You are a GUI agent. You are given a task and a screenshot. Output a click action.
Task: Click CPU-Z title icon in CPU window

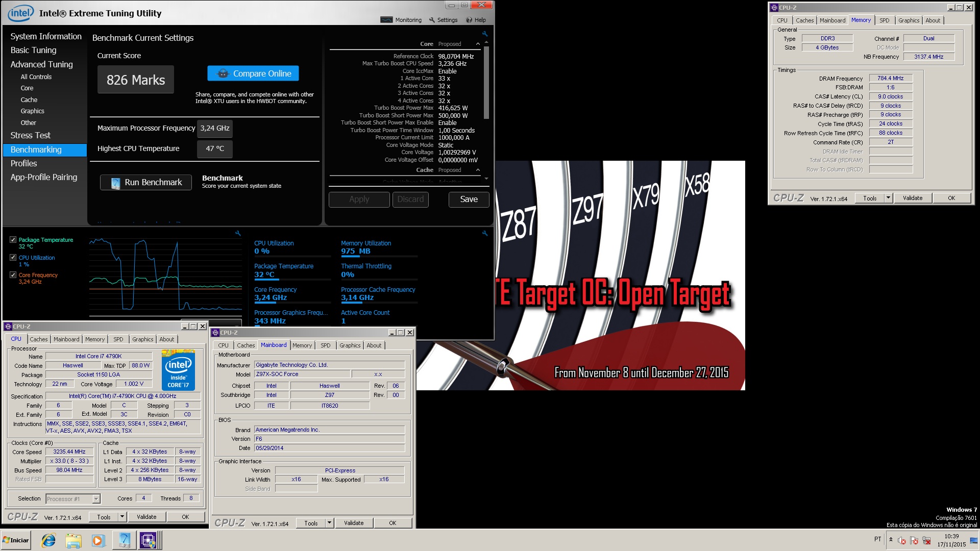pos(9,327)
